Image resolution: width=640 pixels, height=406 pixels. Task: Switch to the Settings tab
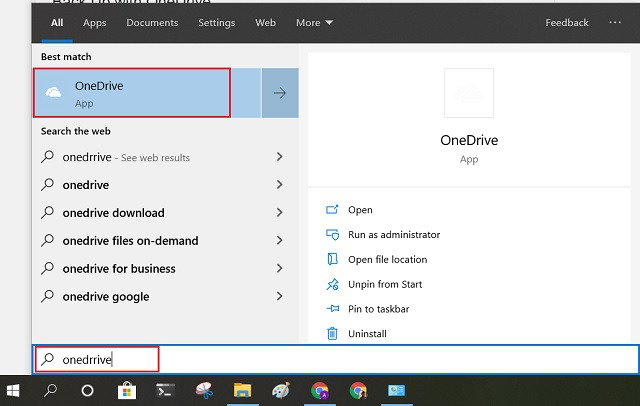pos(216,22)
